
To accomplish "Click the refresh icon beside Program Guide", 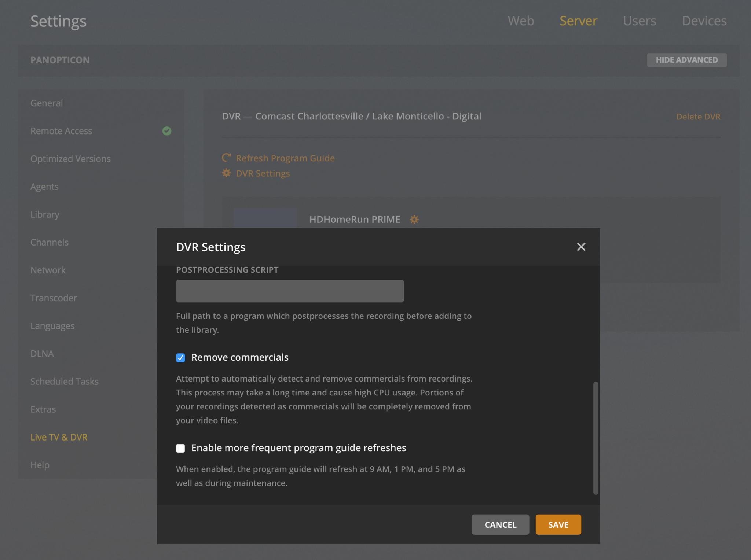I will tap(226, 158).
